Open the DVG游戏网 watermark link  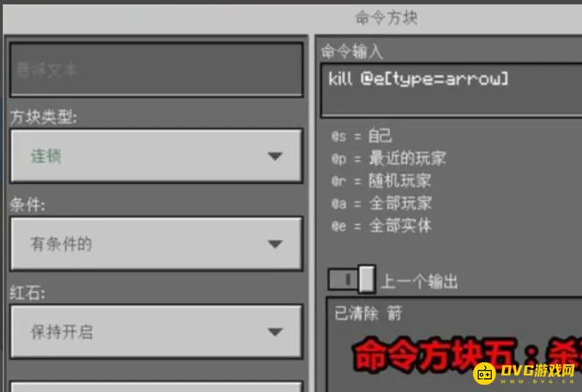(537, 369)
